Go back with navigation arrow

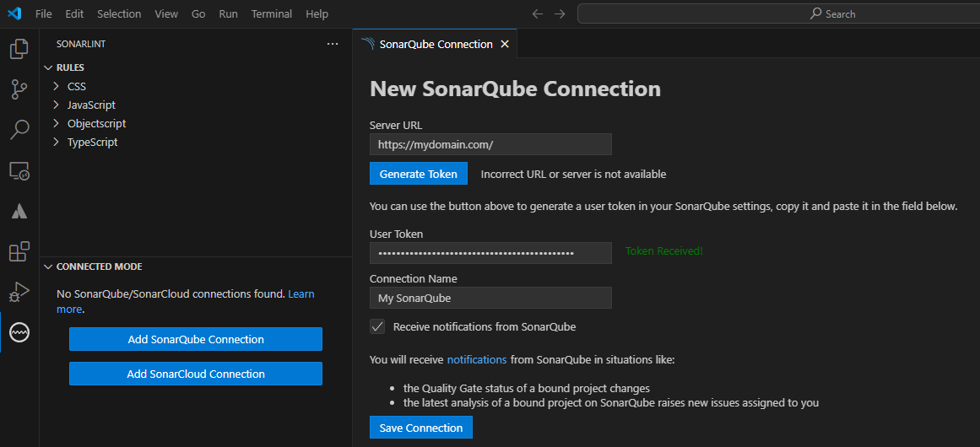pyautogui.click(x=537, y=13)
